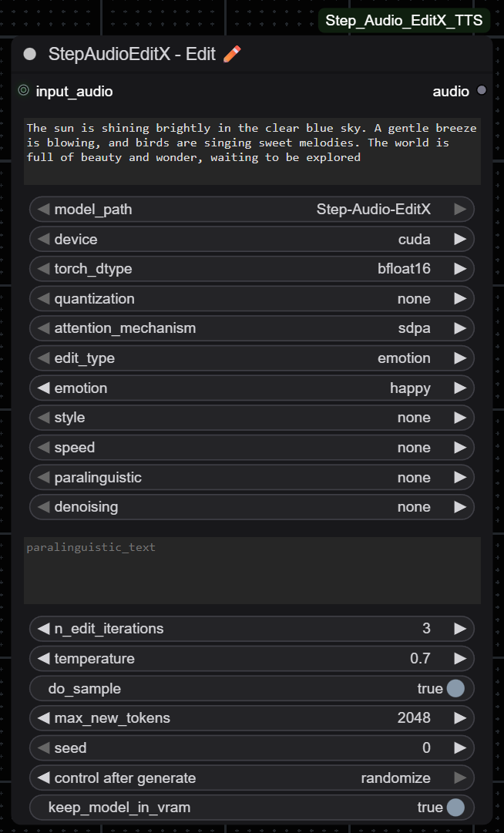Increase n_edit_iterations with right arrow
This screenshot has height=833, width=504.
[460, 629]
